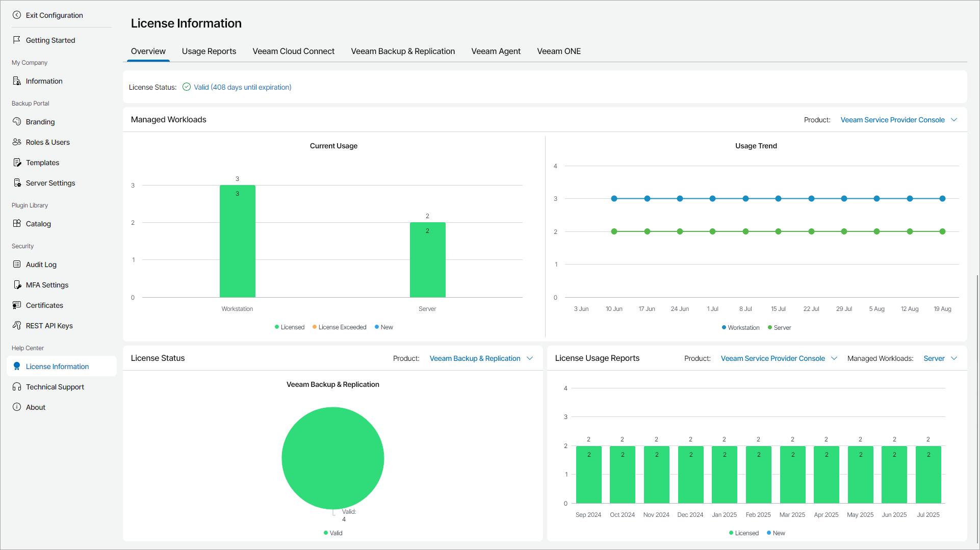The width and height of the screenshot is (980, 550).
Task: Click the Valid license status link
Action: tap(242, 87)
